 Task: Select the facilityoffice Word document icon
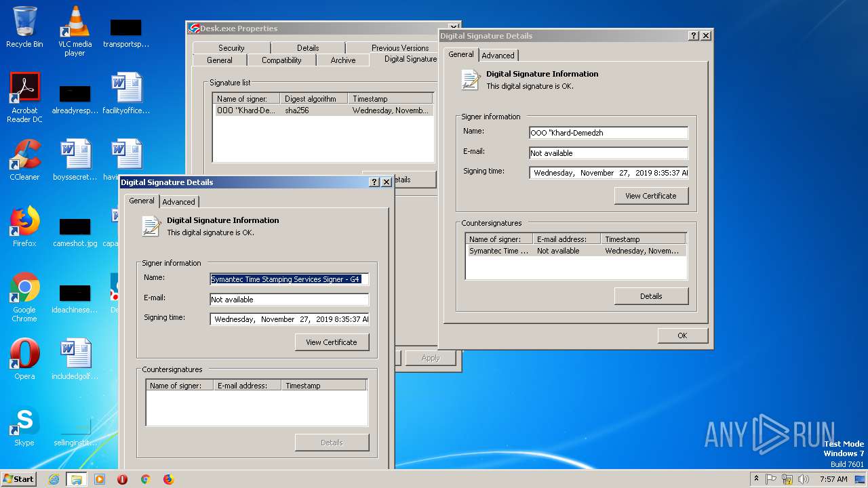click(126, 94)
